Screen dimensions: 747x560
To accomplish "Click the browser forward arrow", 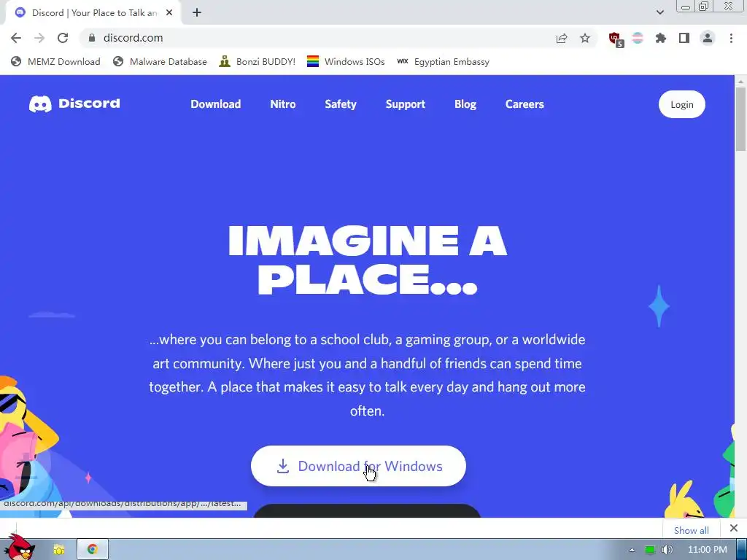I will coord(39,38).
